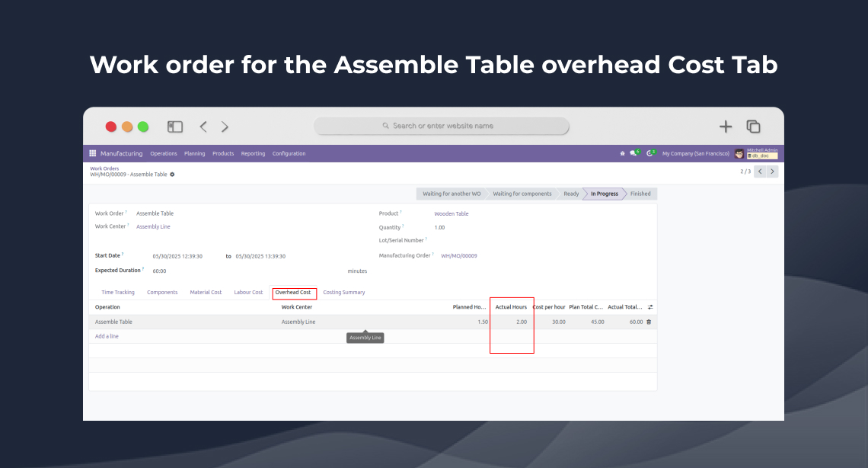Open the Reporting menu
868x468 pixels.
(253, 153)
